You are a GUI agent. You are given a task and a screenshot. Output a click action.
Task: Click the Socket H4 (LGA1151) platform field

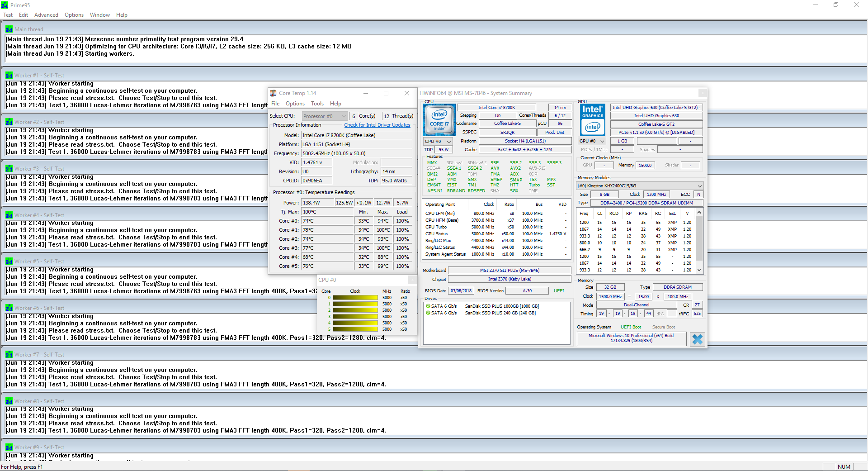[x=525, y=141]
